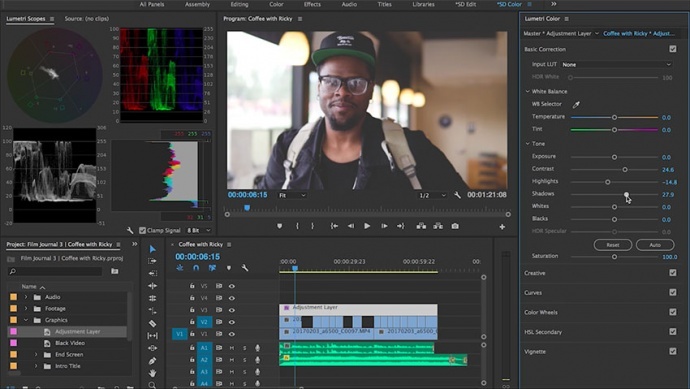Switch to the Effects workspace
690x389 pixels.
click(312, 4)
